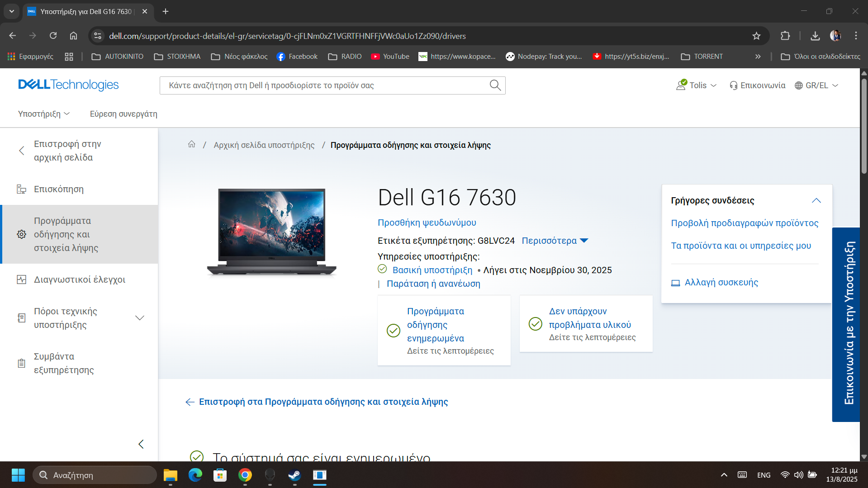This screenshot has width=868, height=488.
Task: Open the Chrome profile avatar
Action: [835, 36]
